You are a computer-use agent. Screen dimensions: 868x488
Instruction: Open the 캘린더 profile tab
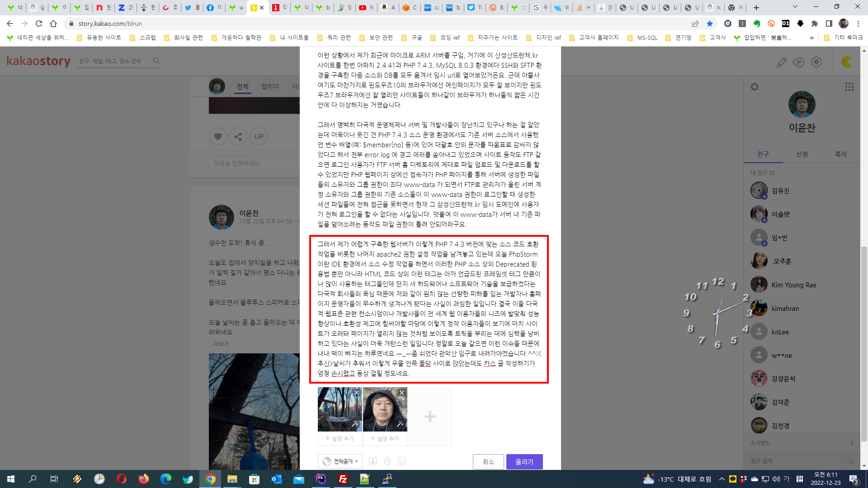270,86
